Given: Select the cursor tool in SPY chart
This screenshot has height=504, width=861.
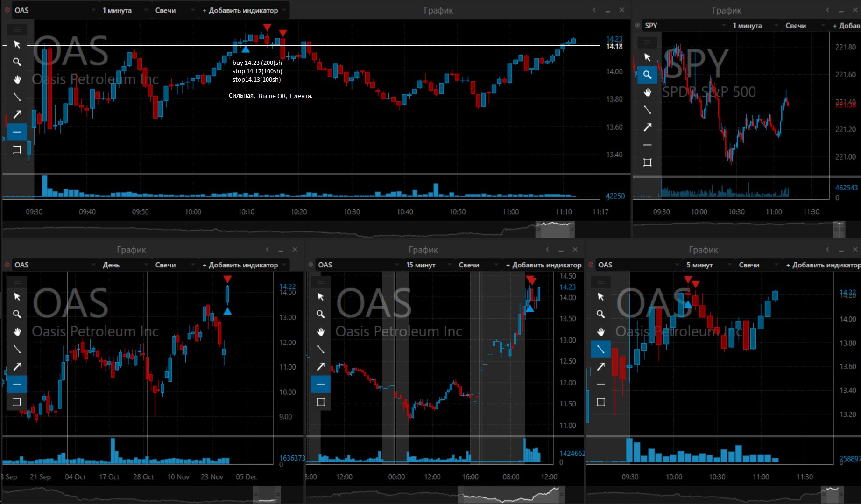Looking at the screenshot, I should pos(648,57).
